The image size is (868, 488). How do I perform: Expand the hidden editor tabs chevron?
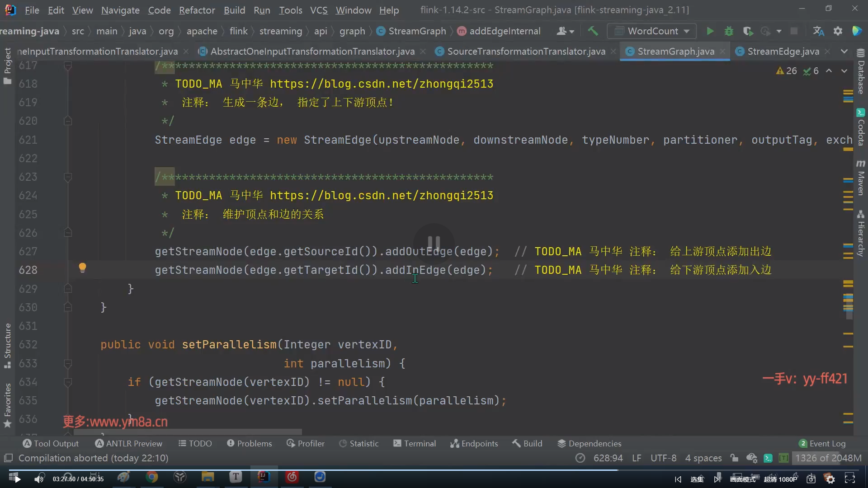(x=844, y=51)
